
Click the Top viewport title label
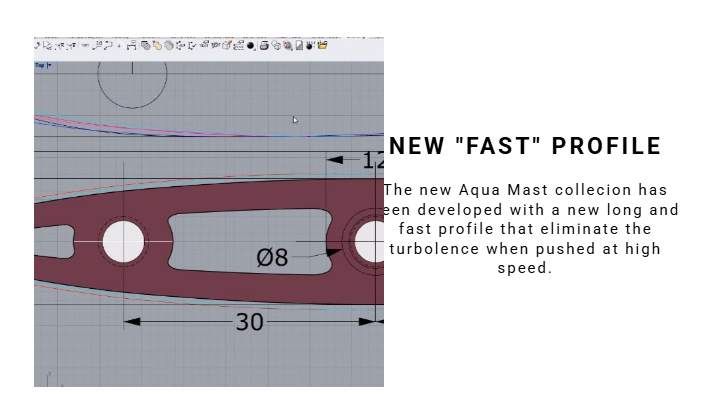(x=40, y=65)
